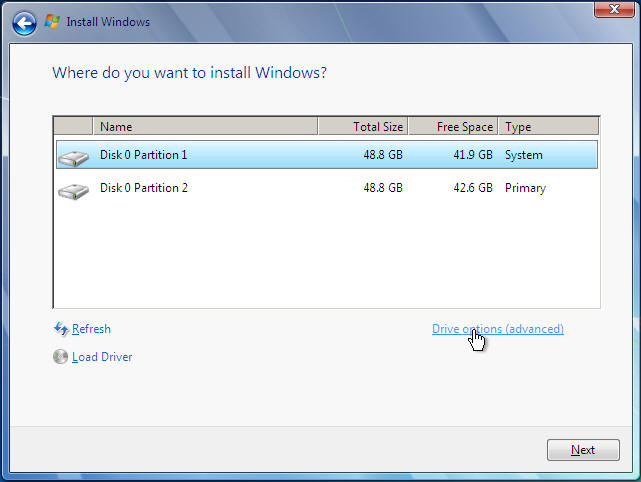Click the System type cell of Partition 1
Image resolution: width=641 pixels, height=482 pixels.
click(524, 155)
